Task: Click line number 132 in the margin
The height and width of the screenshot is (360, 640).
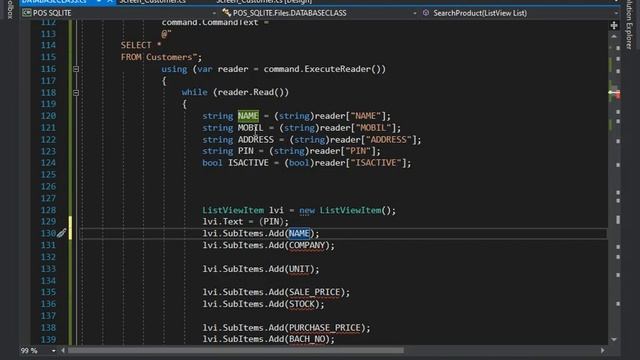Action: [x=48, y=257]
